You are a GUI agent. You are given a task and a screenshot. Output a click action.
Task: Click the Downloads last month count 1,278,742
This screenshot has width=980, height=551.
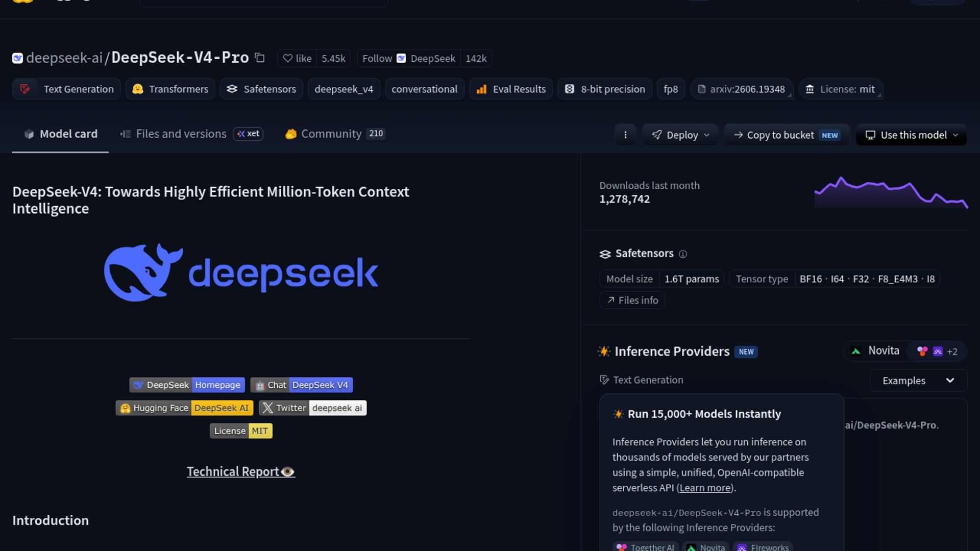[x=624, y=199]
